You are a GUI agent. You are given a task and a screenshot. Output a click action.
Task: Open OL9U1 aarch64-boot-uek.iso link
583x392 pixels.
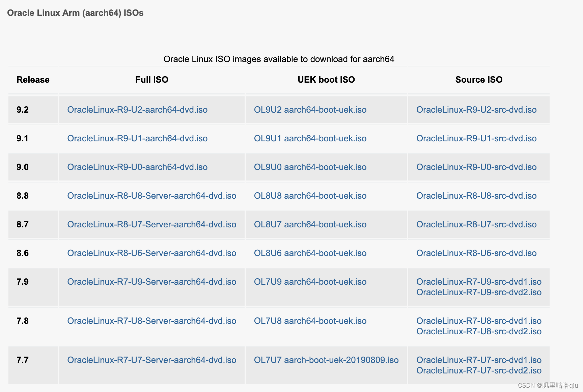click(x=310, y=138)
